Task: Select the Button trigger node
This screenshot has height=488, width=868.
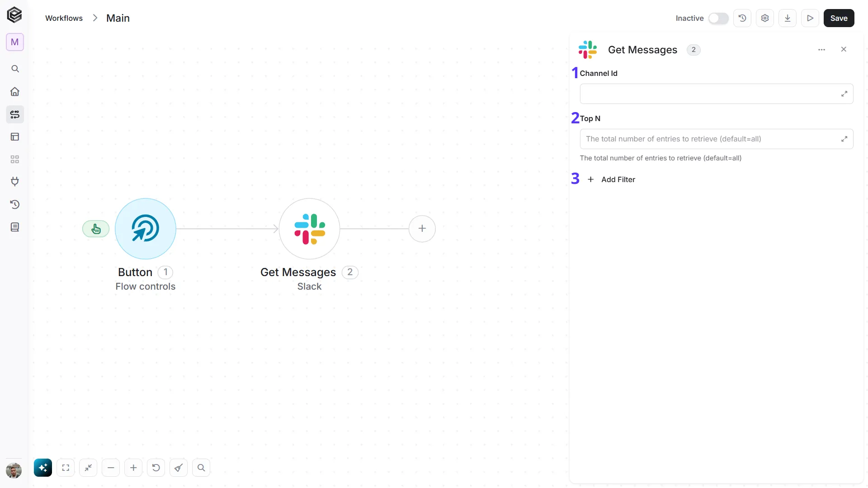Action: click(146, 229)
